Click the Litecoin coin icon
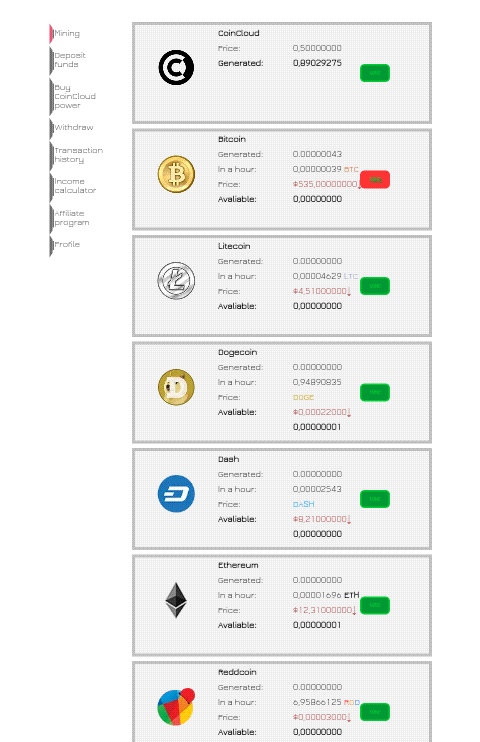480x742 pixels. click(x=176, y=281)
